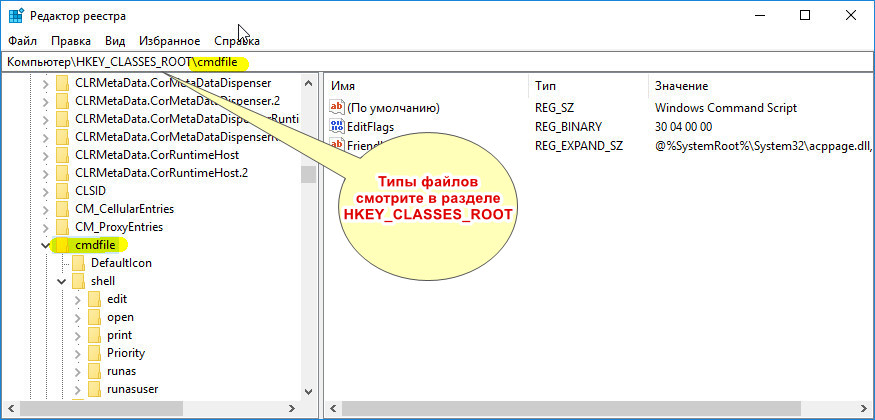Collapse the cmdfile tree node

(x=45, y=245)
